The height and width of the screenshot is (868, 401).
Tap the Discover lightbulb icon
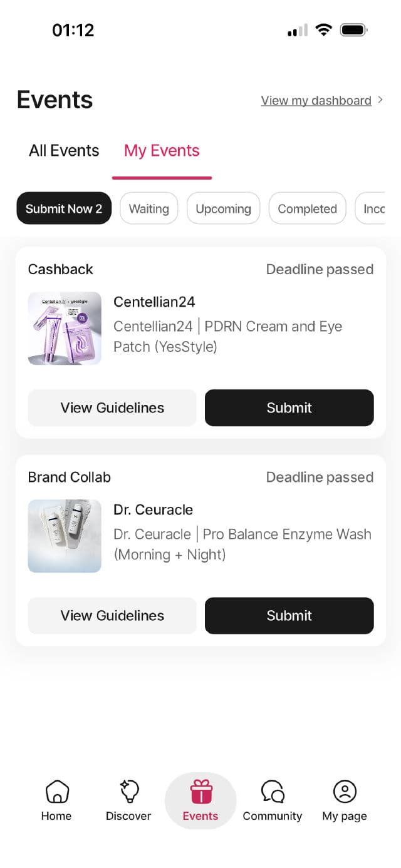128,792
